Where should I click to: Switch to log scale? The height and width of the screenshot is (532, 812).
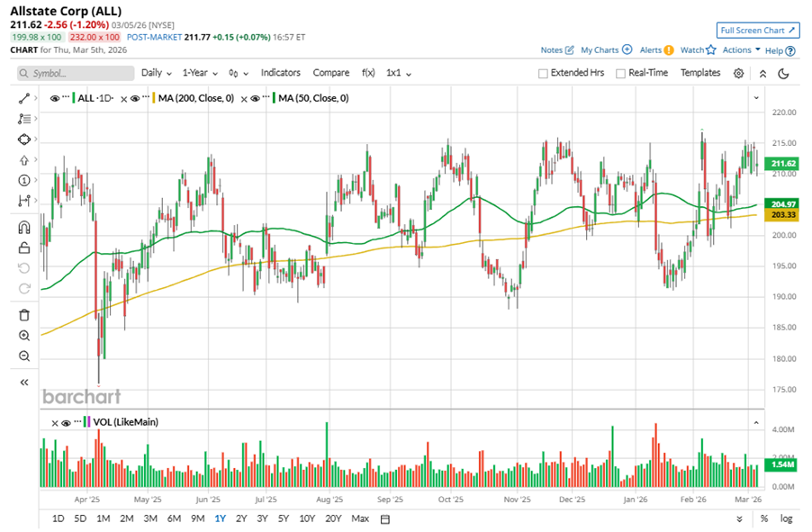(786, 518)
